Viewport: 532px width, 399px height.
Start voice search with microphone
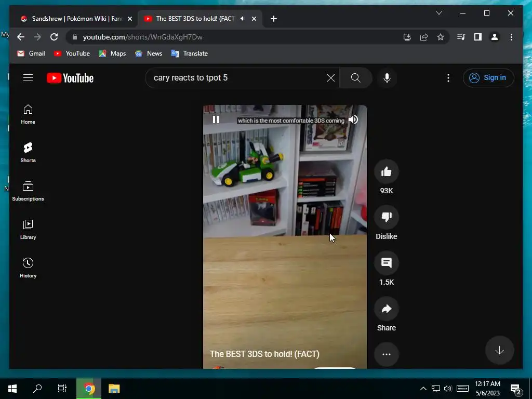[x=387, y=78]
